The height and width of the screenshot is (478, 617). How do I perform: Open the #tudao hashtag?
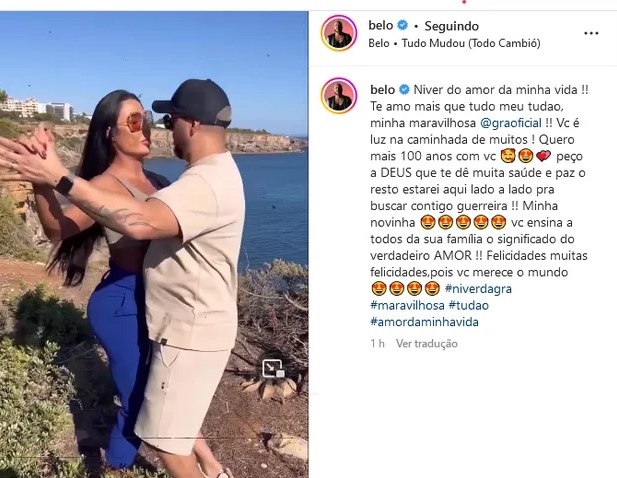[x=469, y=305]
